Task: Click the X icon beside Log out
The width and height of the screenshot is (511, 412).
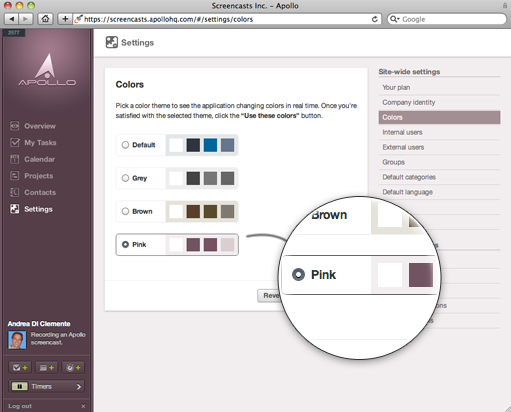Action: 83,406
